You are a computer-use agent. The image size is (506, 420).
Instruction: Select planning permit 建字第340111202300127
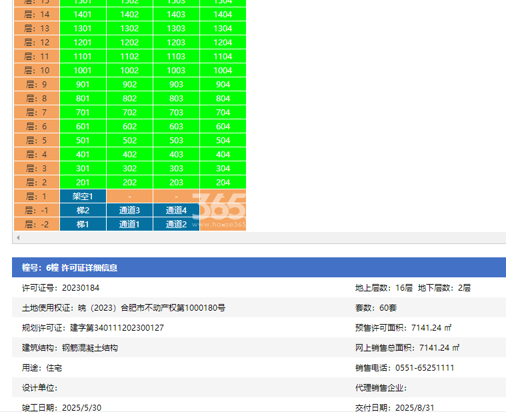[x=117, y=328]
